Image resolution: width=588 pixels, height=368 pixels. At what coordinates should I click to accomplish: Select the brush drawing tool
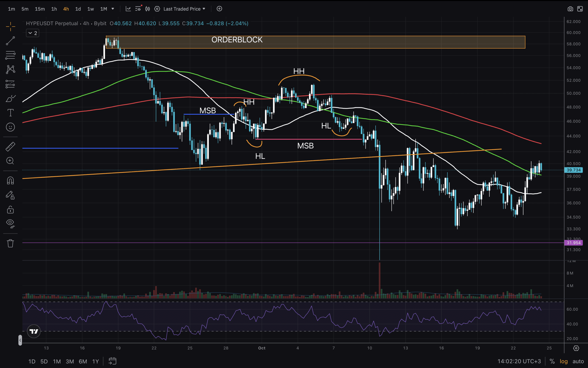coord(10,99)
